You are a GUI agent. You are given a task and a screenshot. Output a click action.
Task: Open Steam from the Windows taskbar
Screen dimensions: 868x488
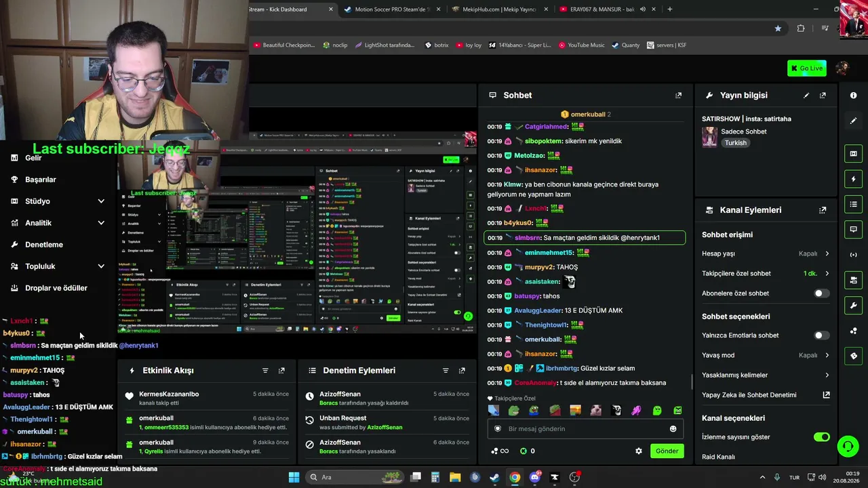point(494,477)
